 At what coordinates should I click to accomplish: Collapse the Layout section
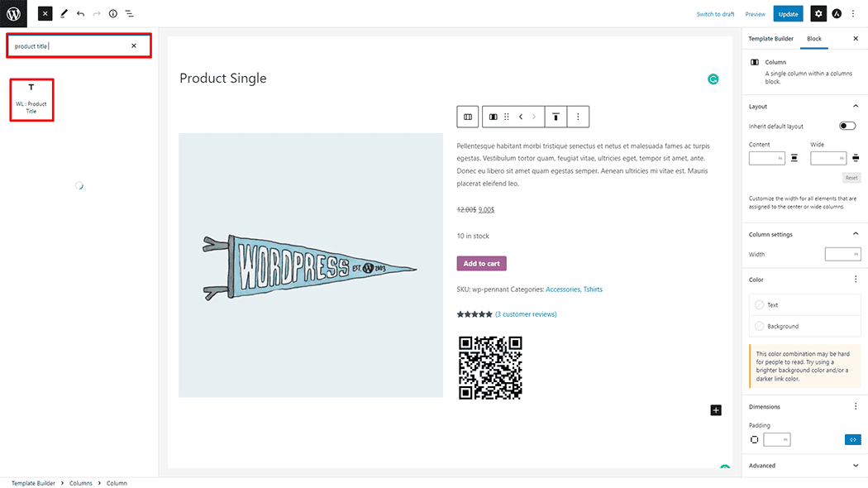856,107
